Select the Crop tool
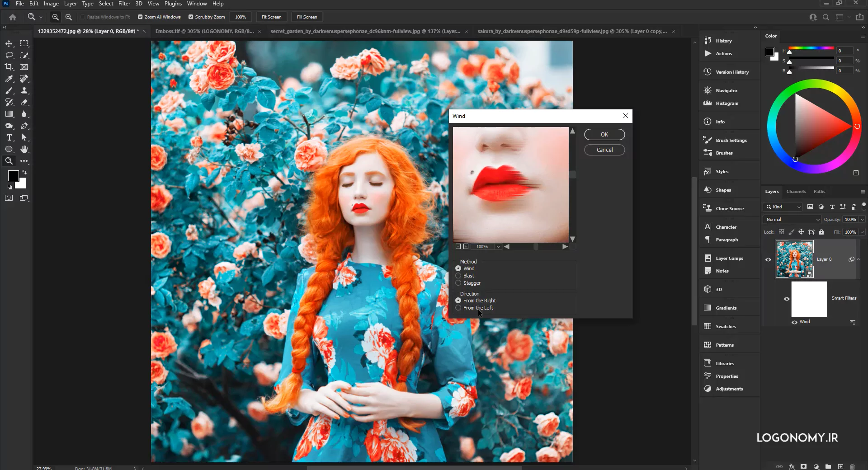Image resolution: width=868 pixels, height=470 pixels. click(9, 67)
